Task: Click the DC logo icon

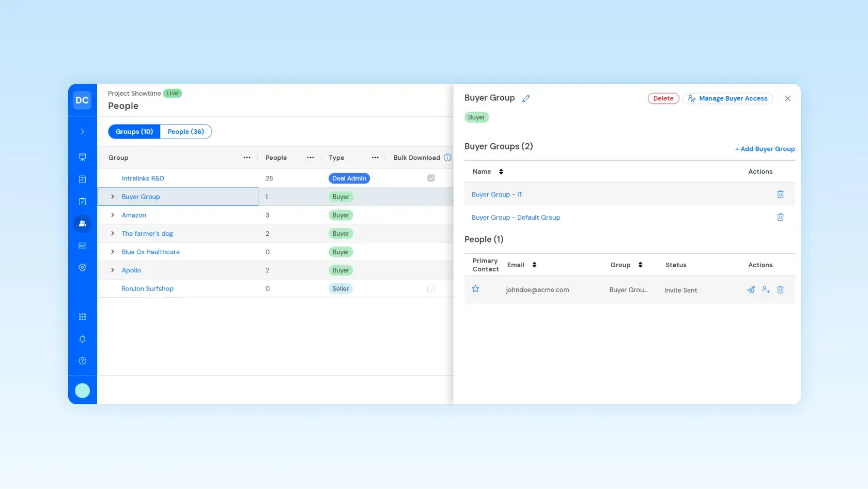Action: tap(82, 100)
